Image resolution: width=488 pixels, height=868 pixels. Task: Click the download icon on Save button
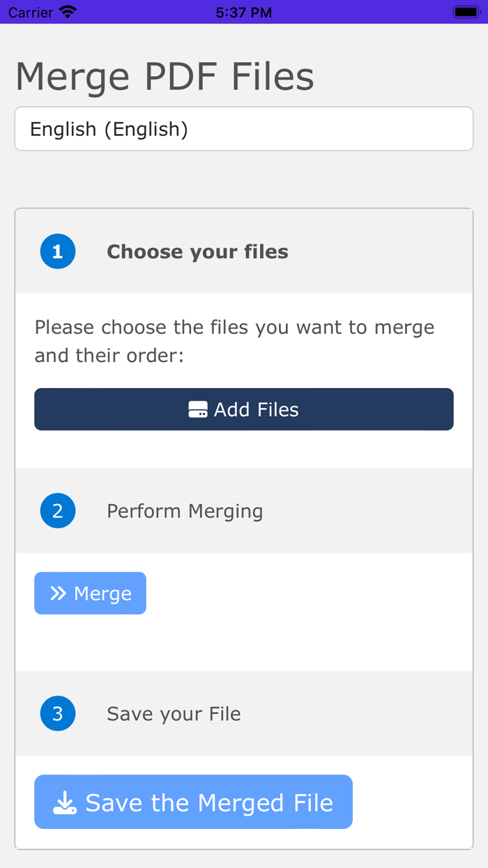pos(65,802)
